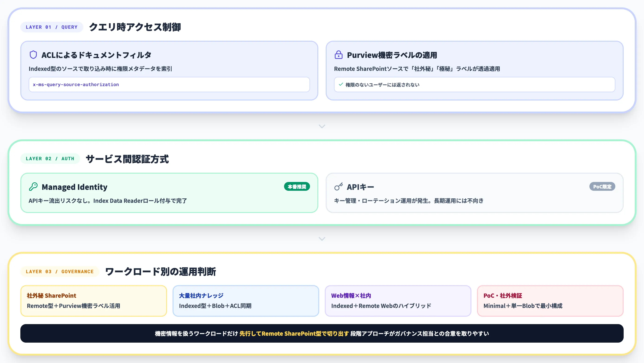Enable the 権限のないユーザーには返されない confirmation row
Image resolution: width=644 pixels, height=363 pixels.
pyautogui.click(x=474, y=84)
